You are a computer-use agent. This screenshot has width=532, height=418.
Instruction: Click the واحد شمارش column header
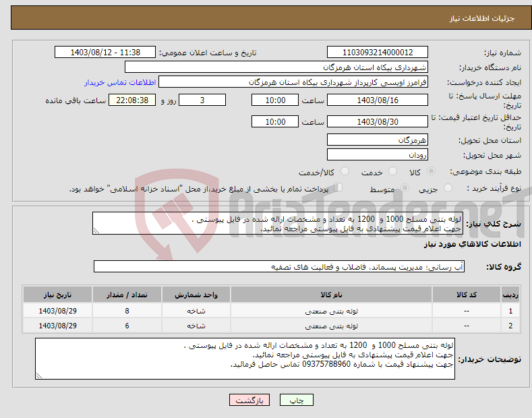click(196, 295)
